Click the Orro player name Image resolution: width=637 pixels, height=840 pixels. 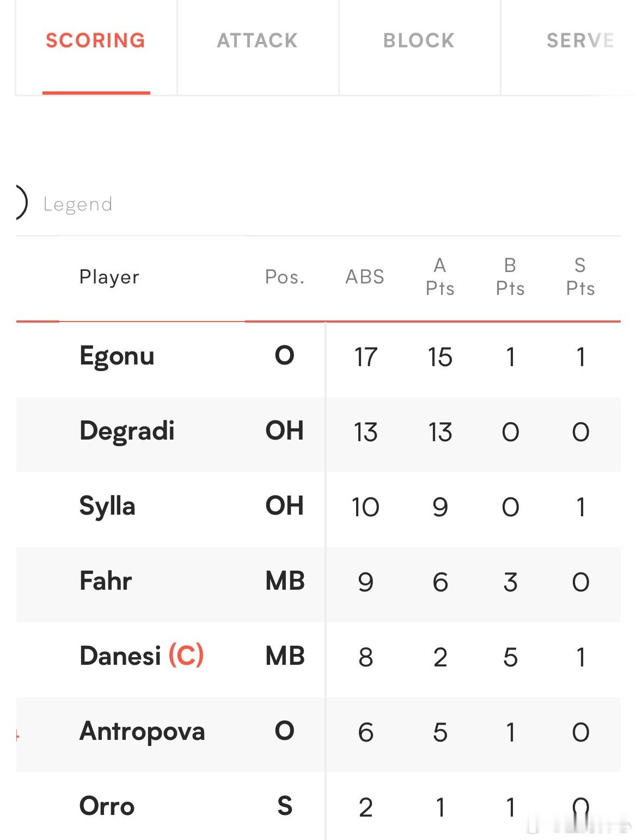coord(107,806)
